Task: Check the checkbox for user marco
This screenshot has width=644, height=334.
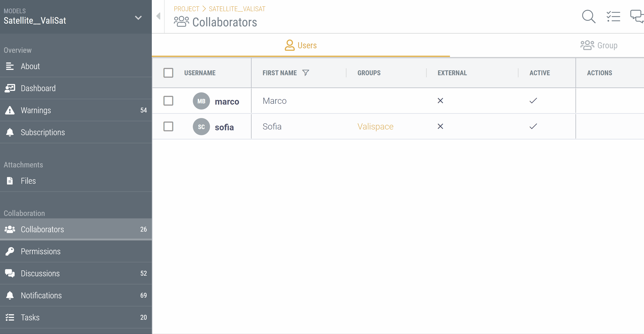Action: click(168, 101)
